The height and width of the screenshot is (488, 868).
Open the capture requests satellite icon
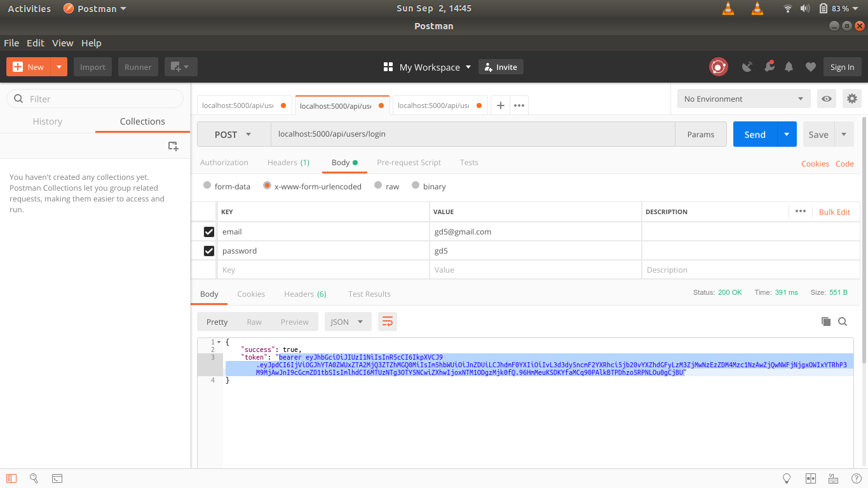click(747, 67)
